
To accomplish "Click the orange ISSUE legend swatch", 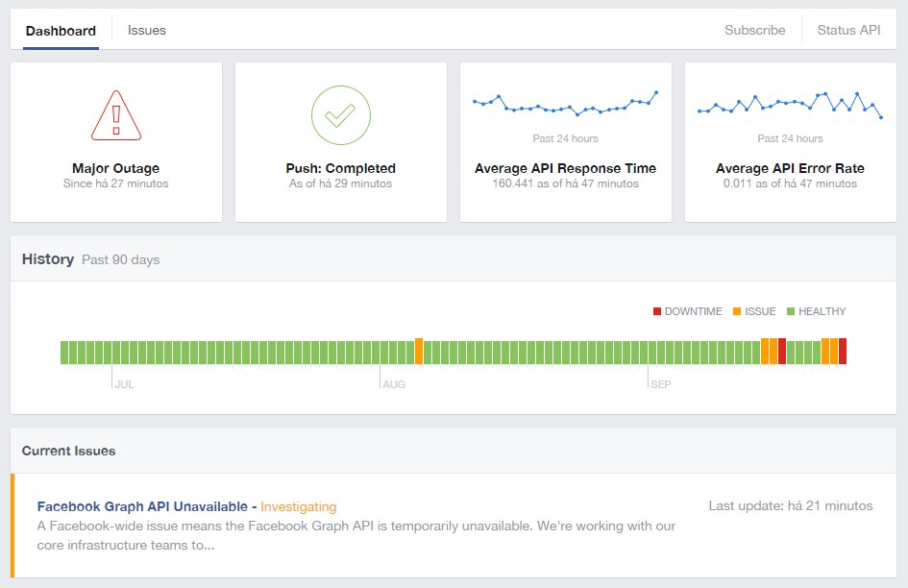I will coord(737,311).
